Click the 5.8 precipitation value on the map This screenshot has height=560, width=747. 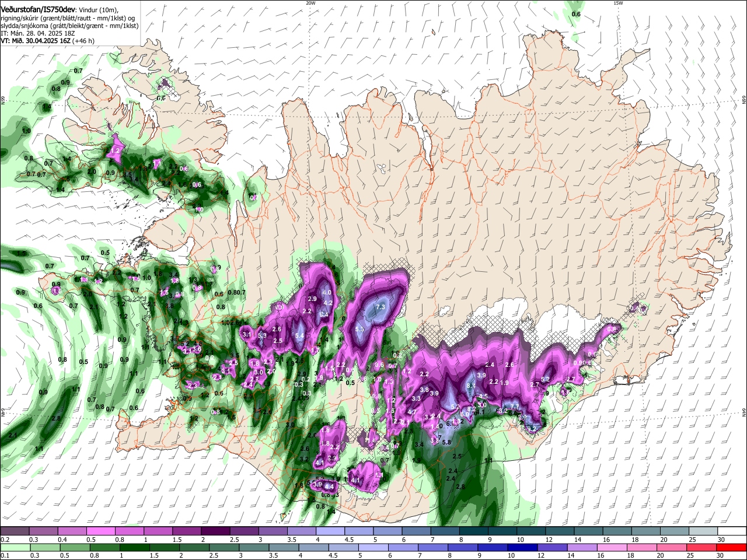[446, 442]
